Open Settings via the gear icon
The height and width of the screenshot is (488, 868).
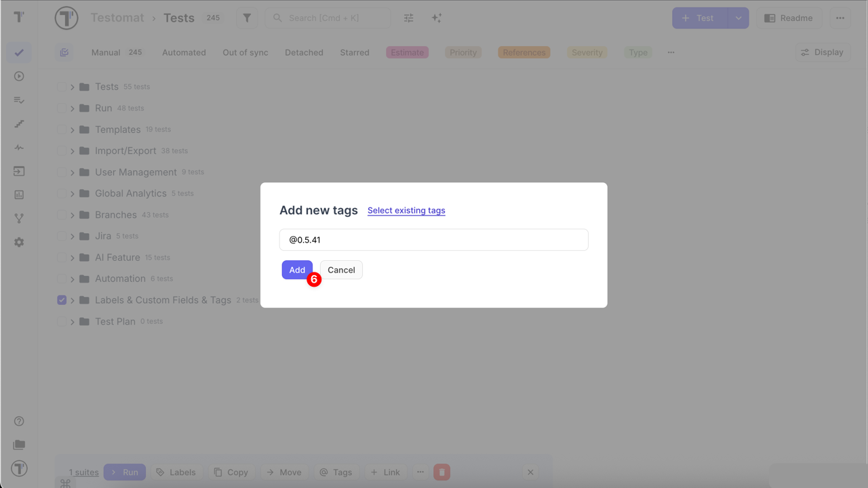pyautogui.click(x=19, y=241)
